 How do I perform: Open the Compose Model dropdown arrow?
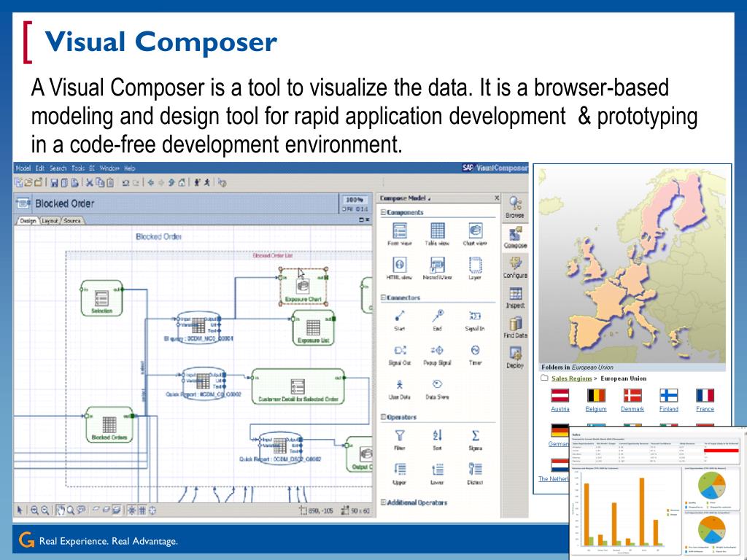pos(429,199)
